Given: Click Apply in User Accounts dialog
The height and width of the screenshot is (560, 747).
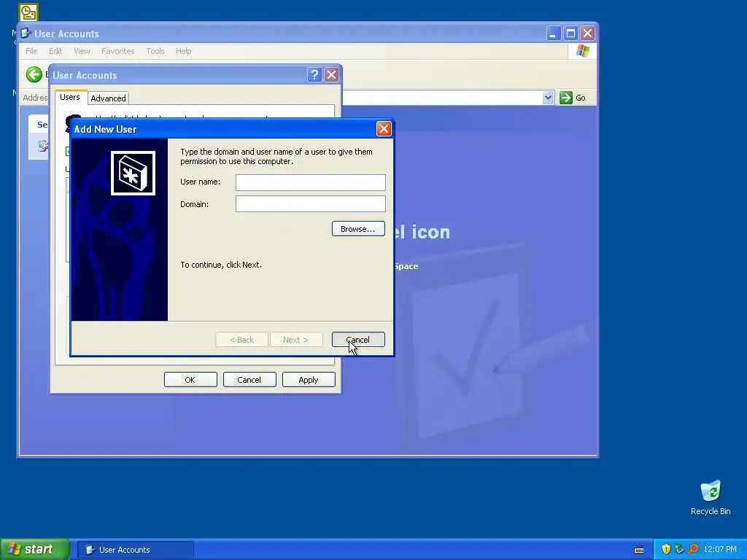Looking at the screenshot, I should 309,379.
